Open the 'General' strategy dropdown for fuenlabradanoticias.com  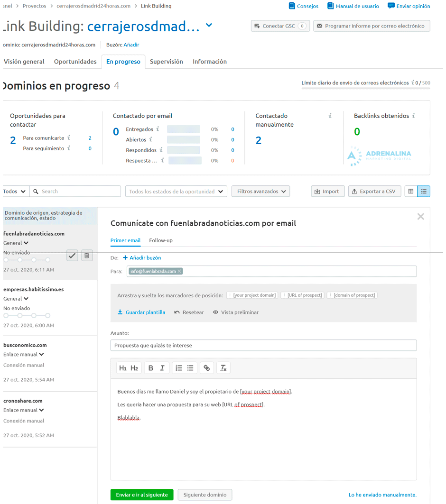16,242
